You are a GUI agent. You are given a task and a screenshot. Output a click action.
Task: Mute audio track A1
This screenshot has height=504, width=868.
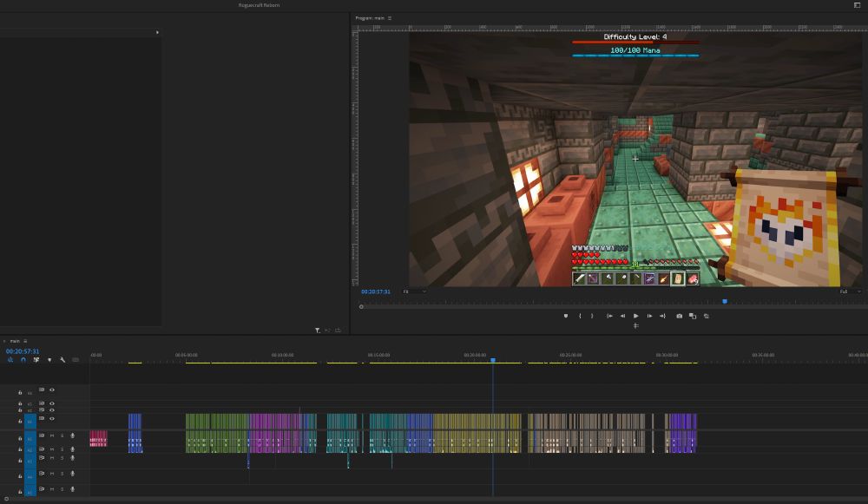coord(52,436)
